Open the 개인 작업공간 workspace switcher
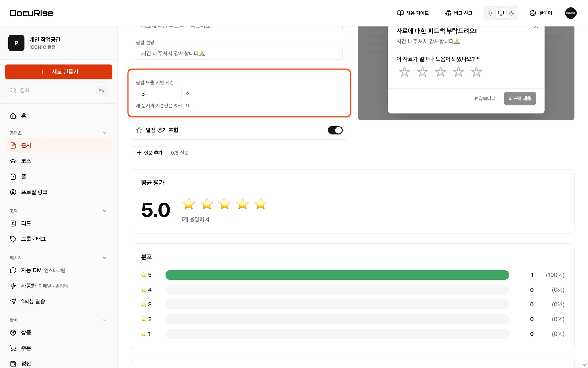 [59, 43]
